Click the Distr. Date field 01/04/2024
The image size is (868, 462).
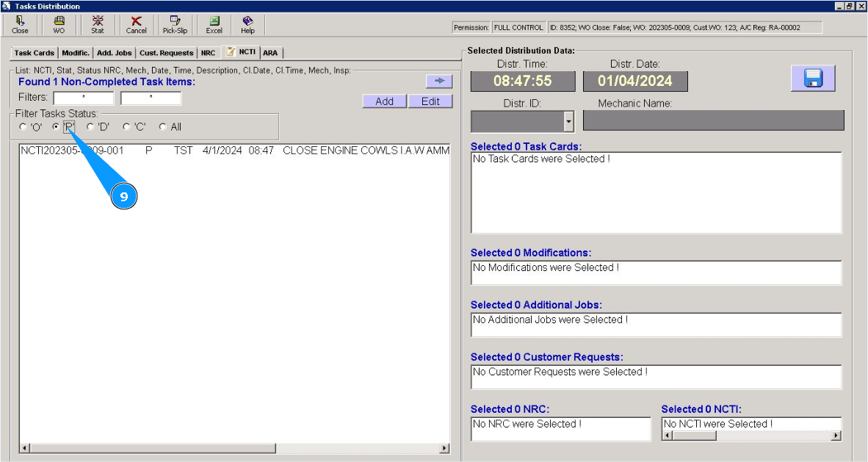(x=635, y=81)
